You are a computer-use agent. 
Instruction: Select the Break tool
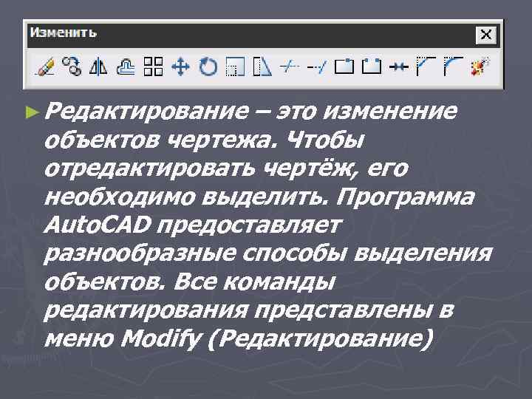371,66
